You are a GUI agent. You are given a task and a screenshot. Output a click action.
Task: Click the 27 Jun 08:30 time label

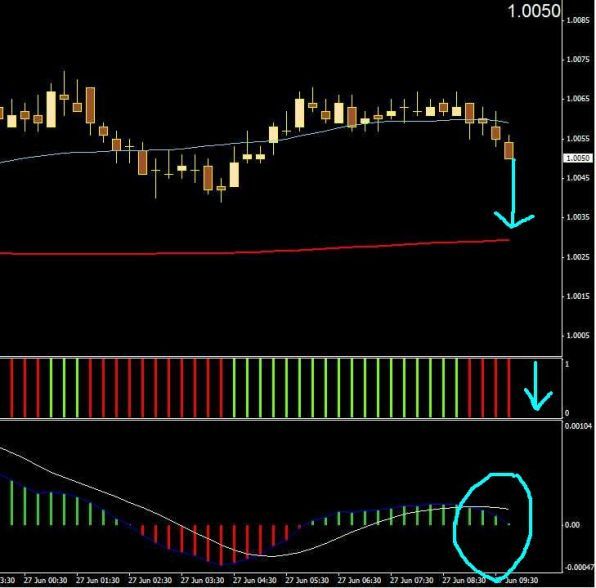click(464, 580)
